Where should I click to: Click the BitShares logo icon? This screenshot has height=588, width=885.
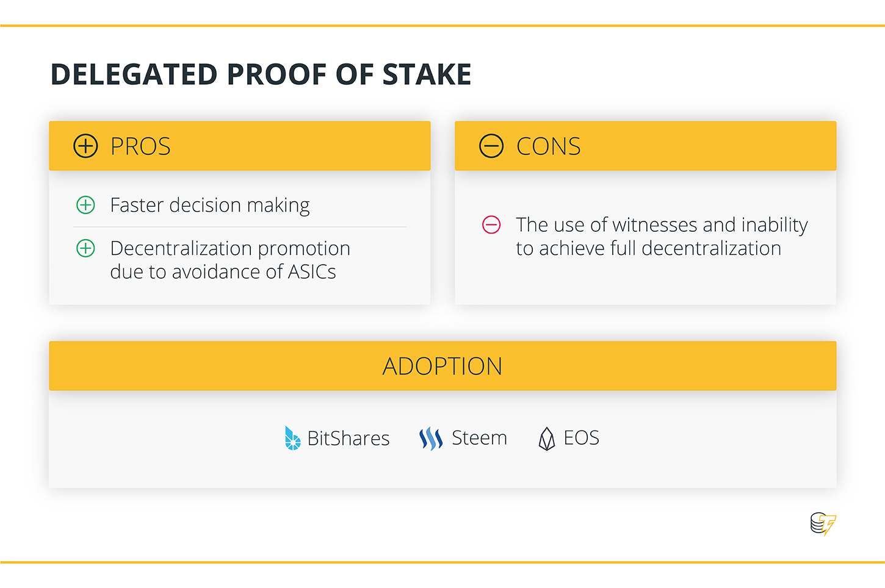click(292, 438)
